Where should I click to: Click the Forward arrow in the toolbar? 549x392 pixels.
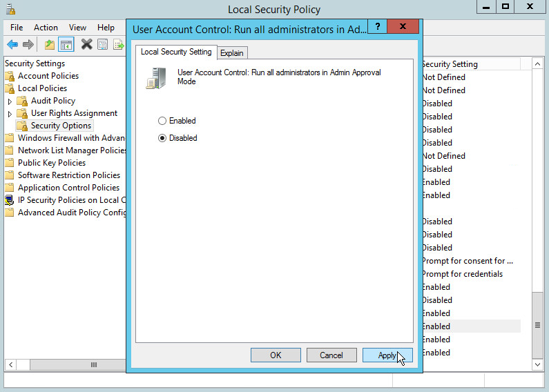(x=28, y=45)
